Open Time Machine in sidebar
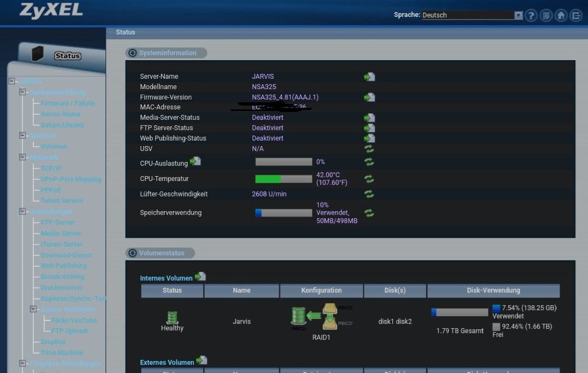The height and width of the screenshot is (373, 588). [x=62, y=352]
